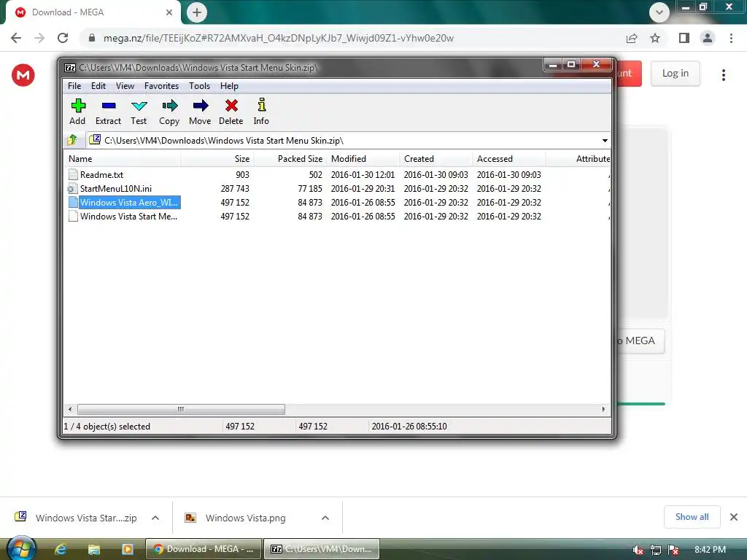The height and width of the screenshot is (560, 747).
Task: Go back in browser history
Action: click(16, 38)
